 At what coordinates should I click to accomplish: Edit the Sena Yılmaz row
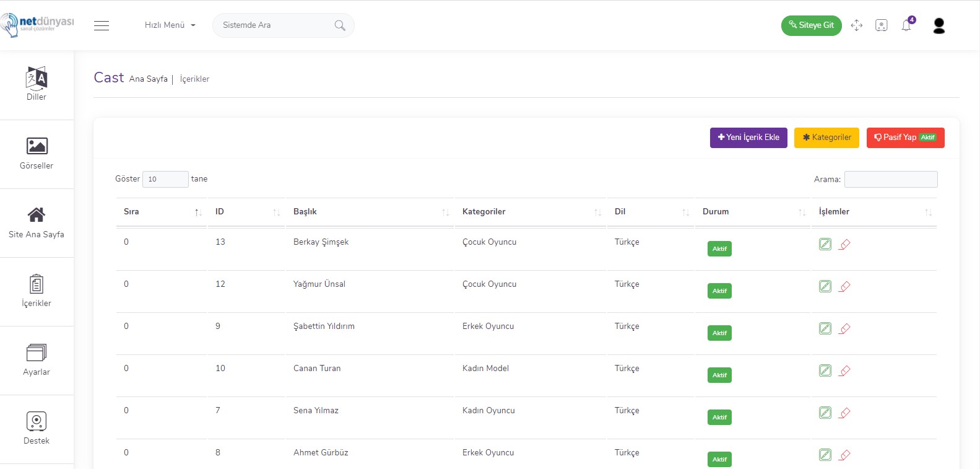(x=825, y=413)
